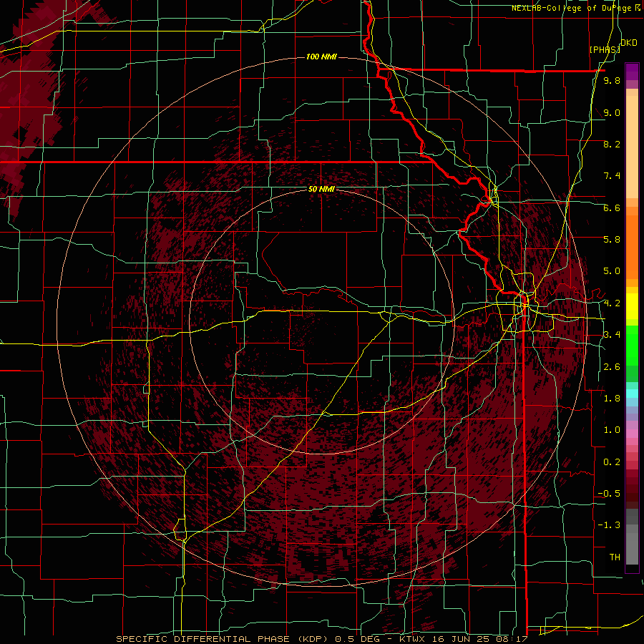
Task: Click the 1.0 value on the color scale
Action: tap(612, 430)
